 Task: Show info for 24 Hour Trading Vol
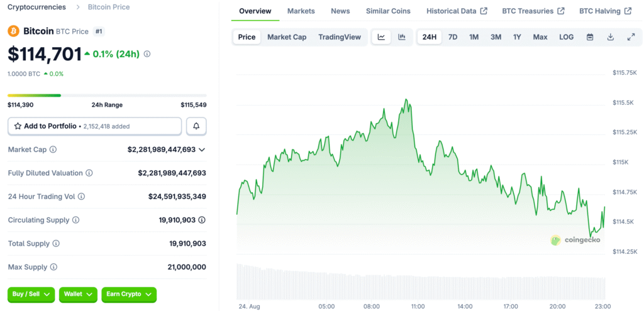(81, 197)
